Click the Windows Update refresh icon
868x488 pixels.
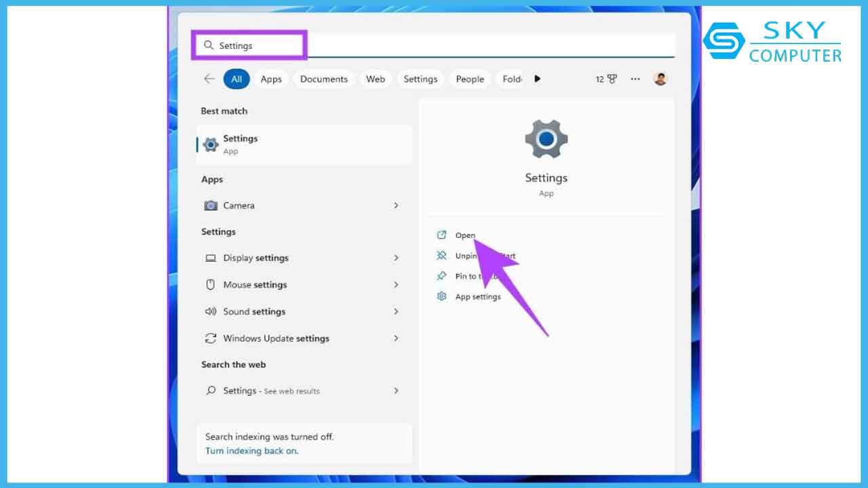211,338
